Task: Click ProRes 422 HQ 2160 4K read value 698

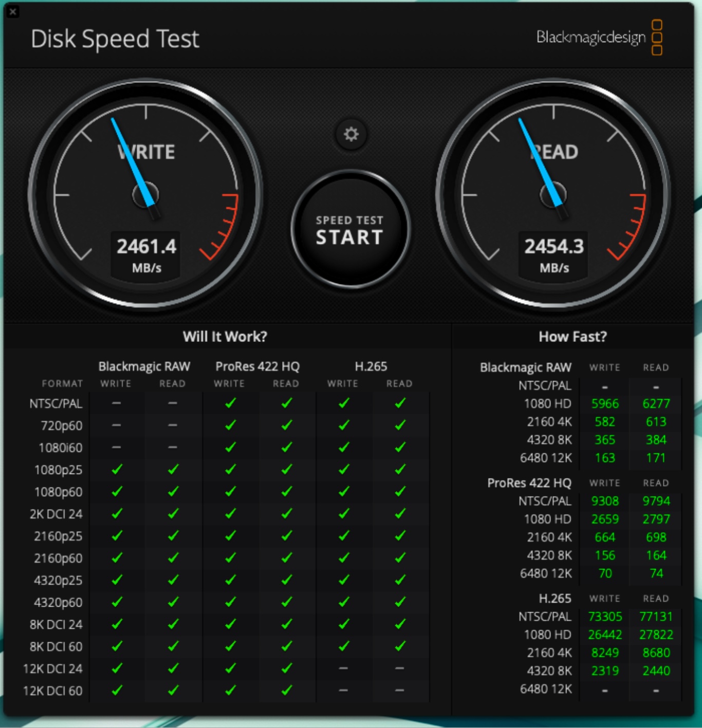Action: 656,537
